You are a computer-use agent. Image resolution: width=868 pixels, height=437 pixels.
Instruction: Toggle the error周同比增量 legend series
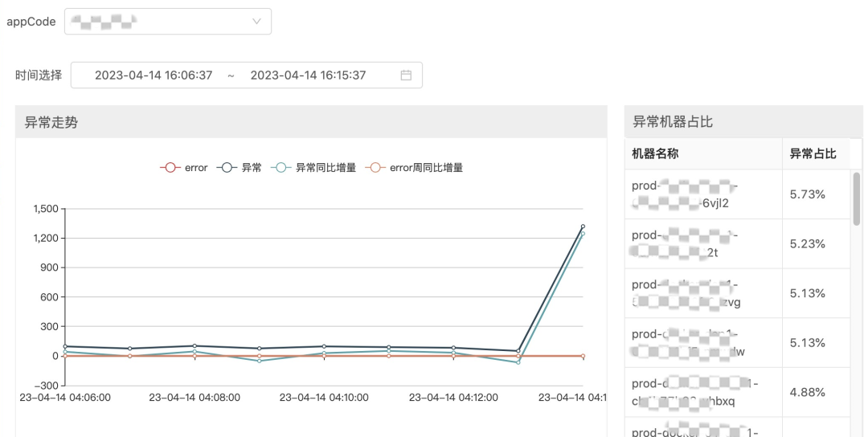pyautogui.click(x=414, y=168)
